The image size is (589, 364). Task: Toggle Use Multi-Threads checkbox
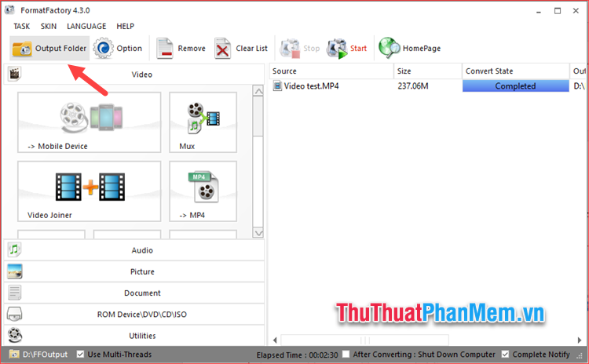point(80,355)
